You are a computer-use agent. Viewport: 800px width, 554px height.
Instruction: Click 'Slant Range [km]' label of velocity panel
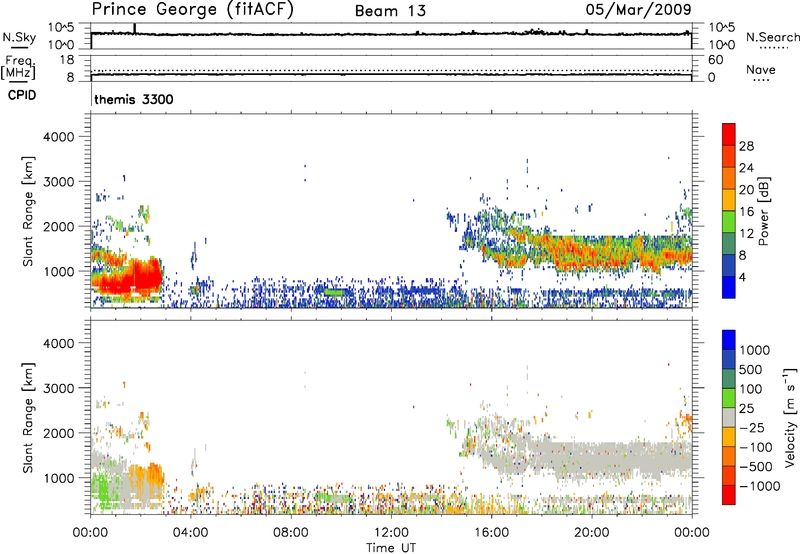pyautogui.click(x=28, y=418)
